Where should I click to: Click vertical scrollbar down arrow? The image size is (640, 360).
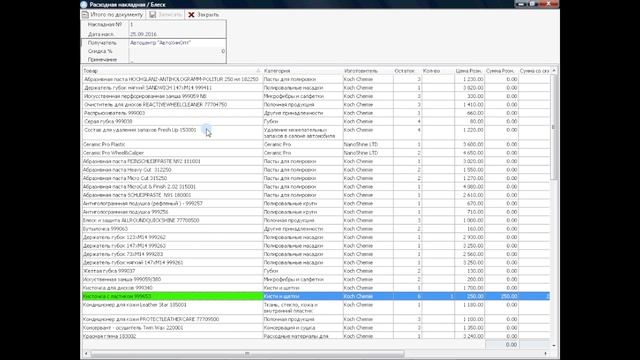(x=554, y=345)
